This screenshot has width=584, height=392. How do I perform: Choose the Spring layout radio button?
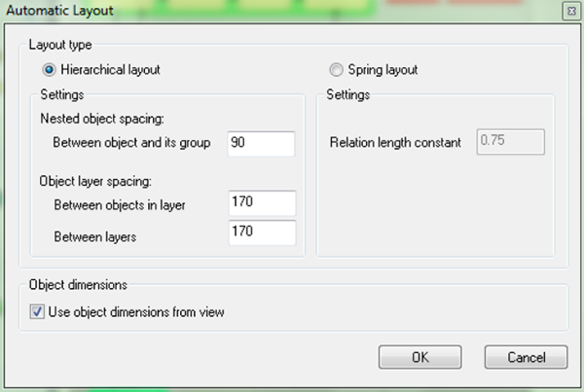point(336,70)
